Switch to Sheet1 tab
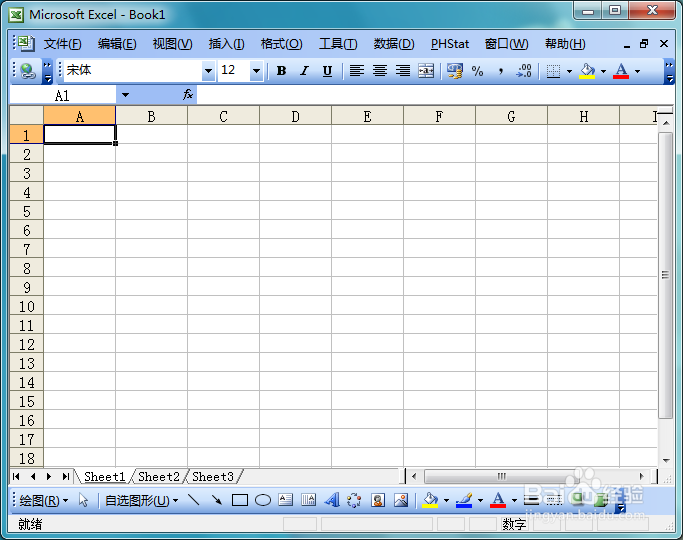Image resolution: width=683 pixels, height=540 pixels. [105, 477]
